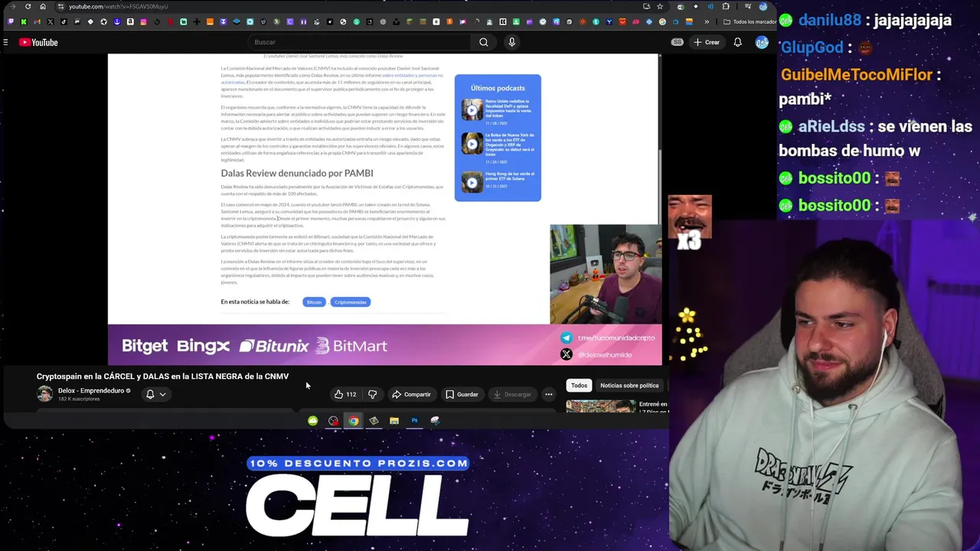Select the Noticias sobre política chip

click(x=629, y=385)
